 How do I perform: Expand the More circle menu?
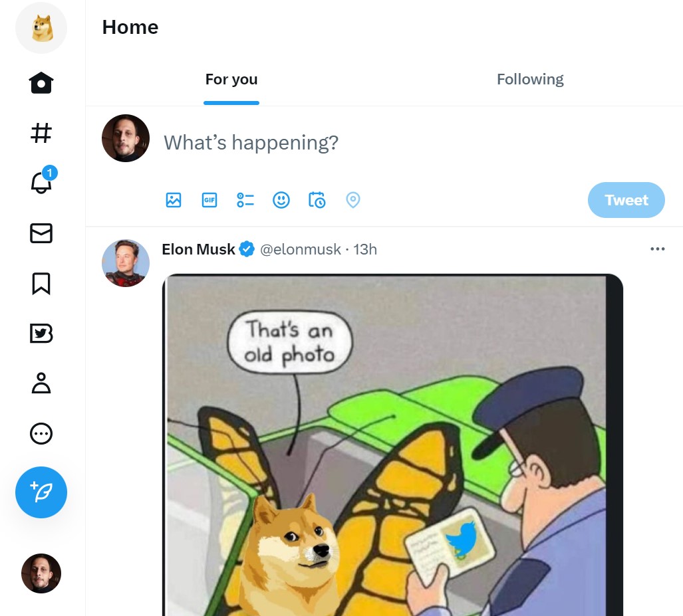(41, 434)
